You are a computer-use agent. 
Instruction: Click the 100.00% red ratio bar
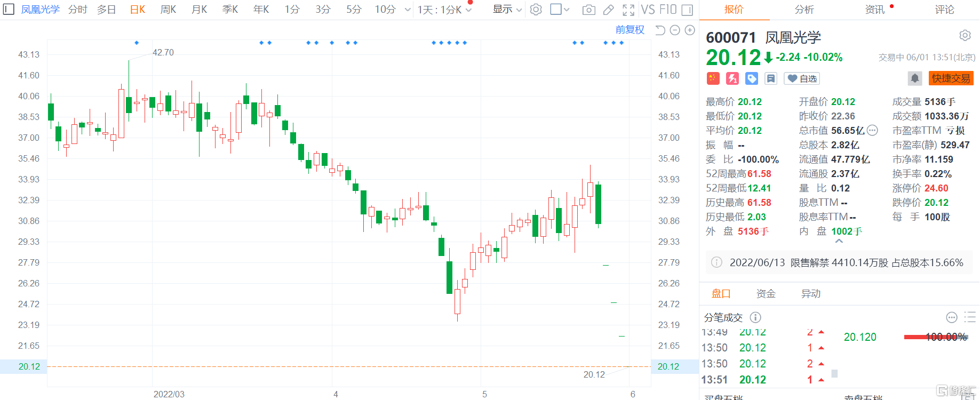coord(935,337)
